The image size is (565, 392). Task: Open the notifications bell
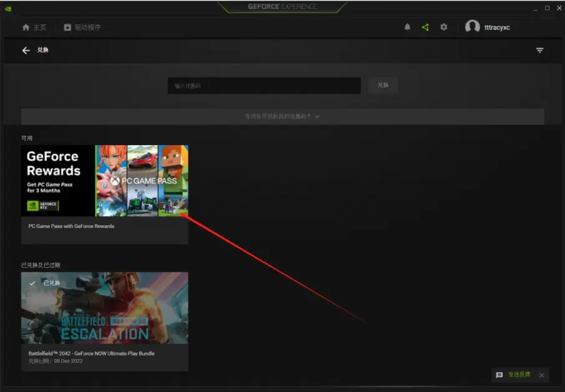click(407, 27)
